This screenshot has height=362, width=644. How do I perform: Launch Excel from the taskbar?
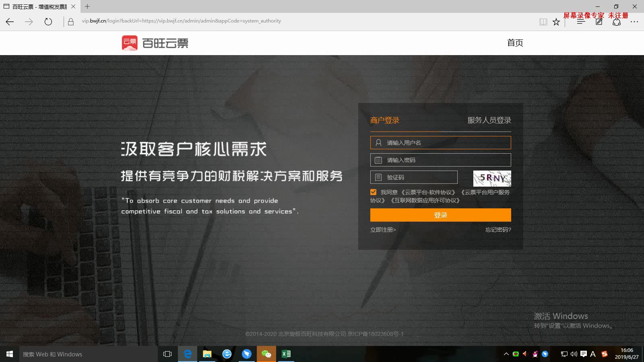coord(287,354)
